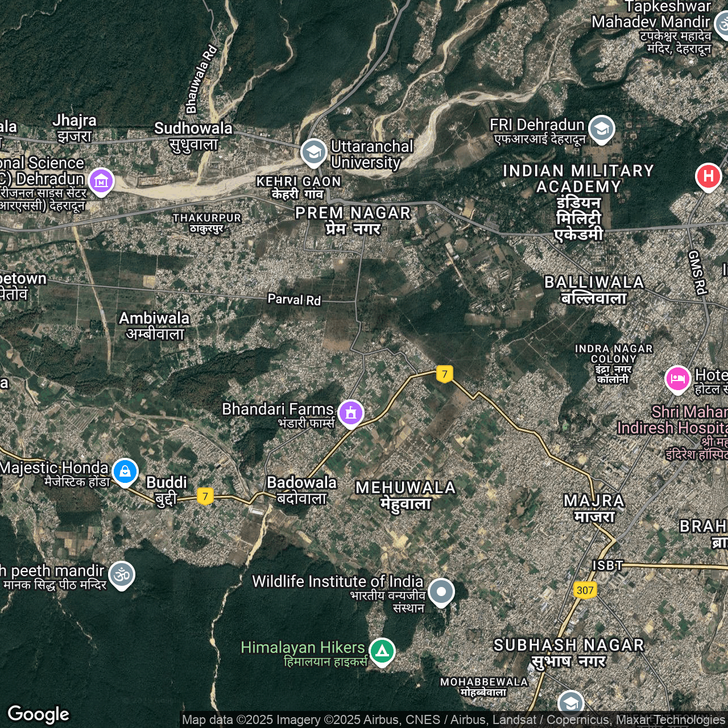
Task: Click the Prem Nagar locality label
Action: click(353, 220)
